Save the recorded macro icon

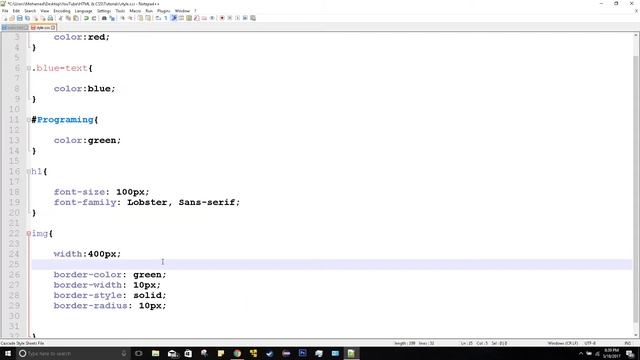point(253,18)
